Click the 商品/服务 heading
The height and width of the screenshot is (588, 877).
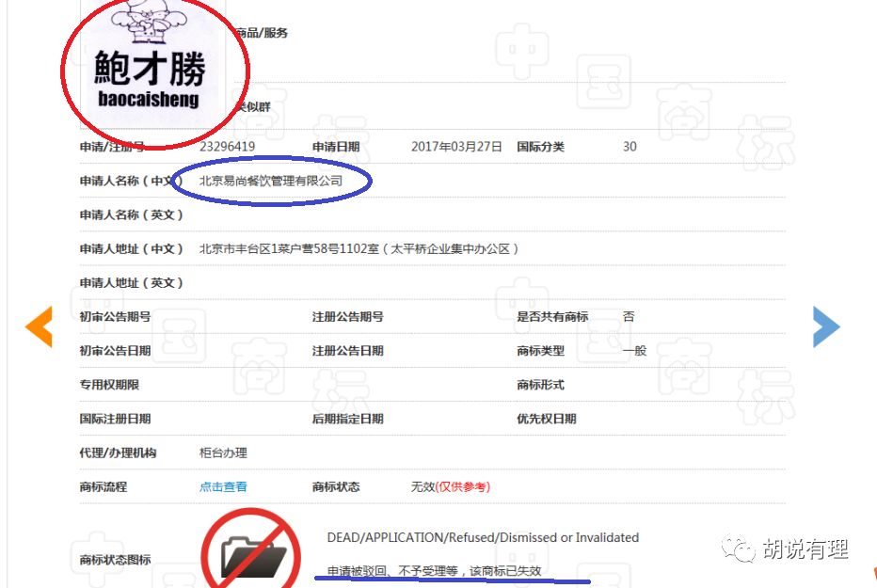click(262, 33)
